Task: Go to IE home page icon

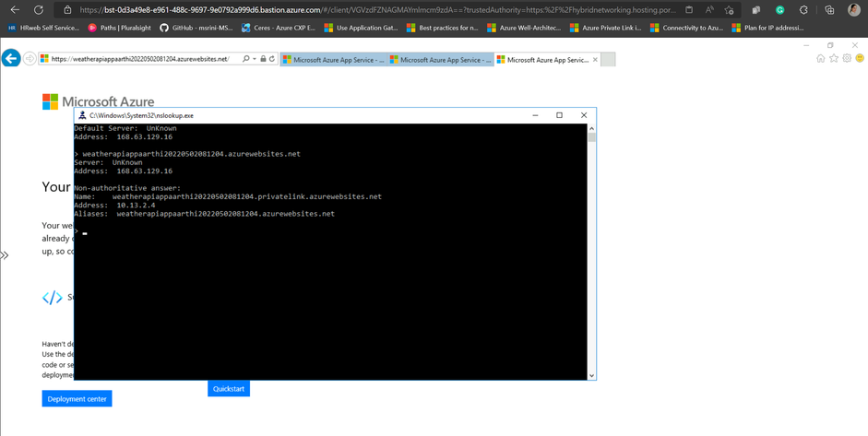Action: click(821, 58)
